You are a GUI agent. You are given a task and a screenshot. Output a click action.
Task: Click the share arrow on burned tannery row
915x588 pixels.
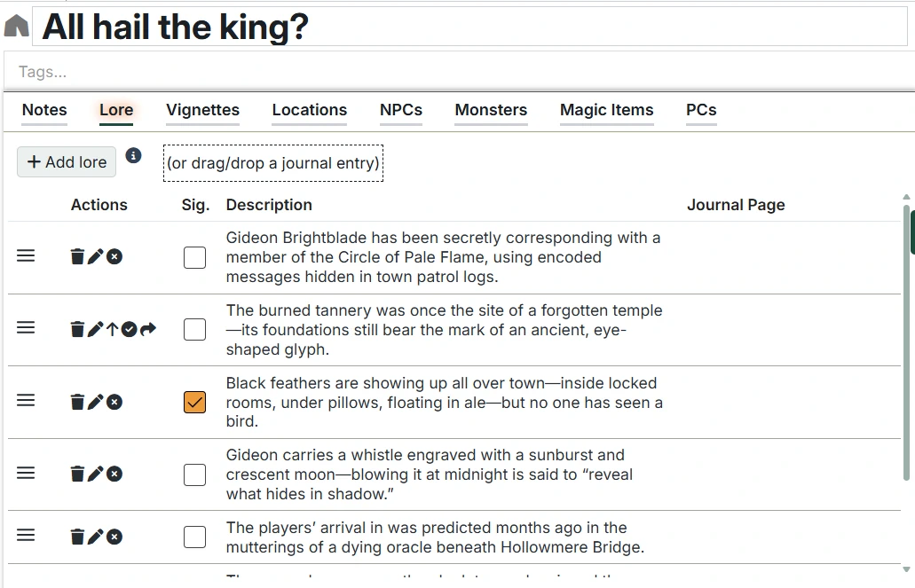(x=148, y=330)
